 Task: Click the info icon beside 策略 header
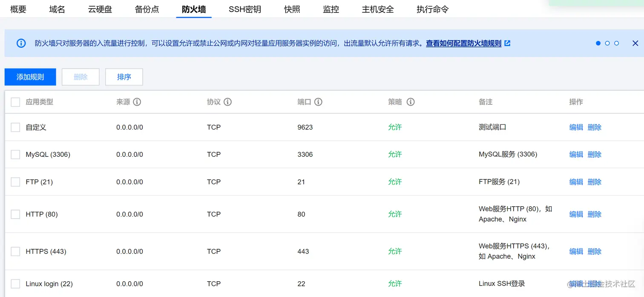(411, 102)
